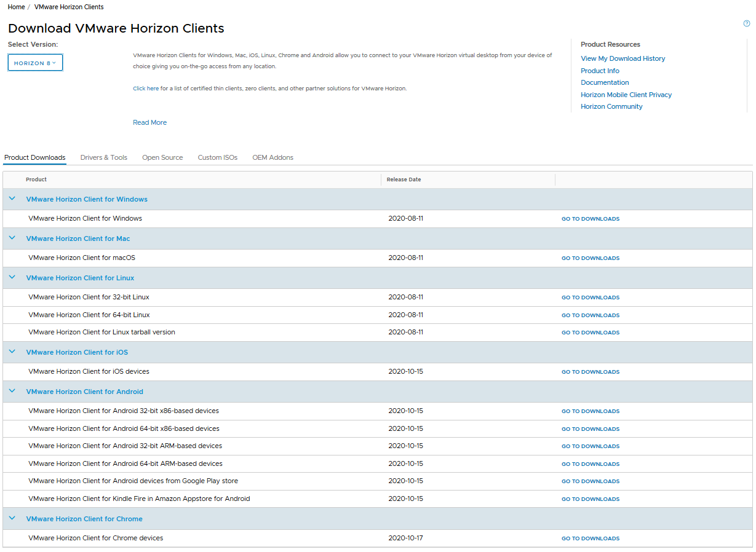Open View My Download History link
The image size is (756, 552).
(x=623, y=59)
